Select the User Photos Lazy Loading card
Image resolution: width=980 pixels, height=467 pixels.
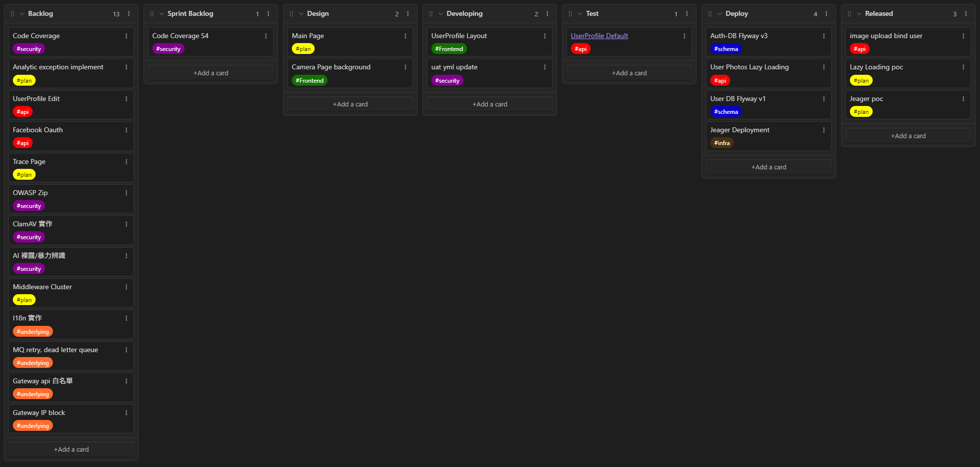762,67
